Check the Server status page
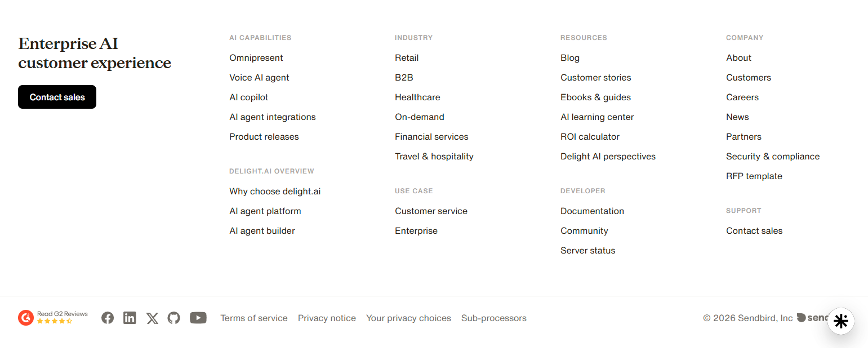This screenshot has height=360, width=868. pos(587,250)
